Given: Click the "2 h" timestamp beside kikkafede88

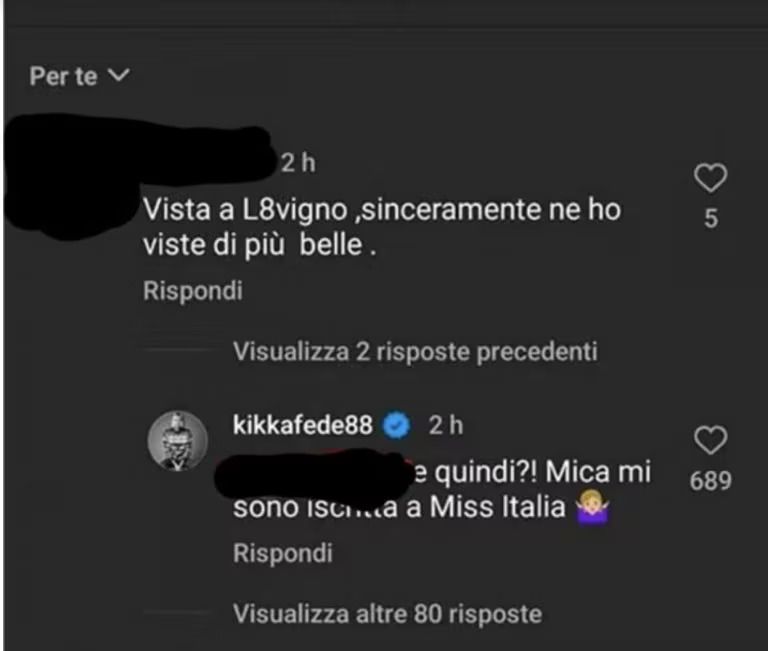Looking at the screenshot, I should 446,425.
